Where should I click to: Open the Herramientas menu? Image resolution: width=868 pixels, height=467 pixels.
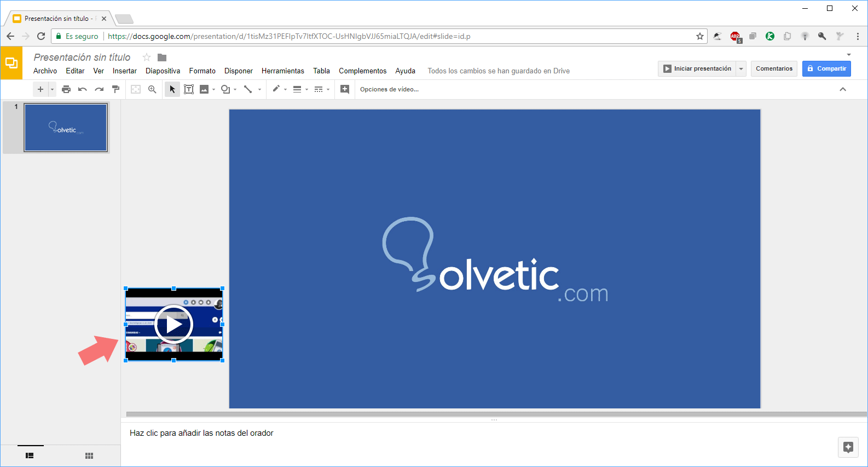click(x=283, y=71)
